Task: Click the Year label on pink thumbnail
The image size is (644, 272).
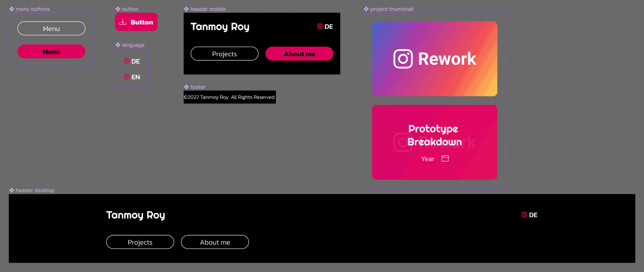Action: pos(428,159)
